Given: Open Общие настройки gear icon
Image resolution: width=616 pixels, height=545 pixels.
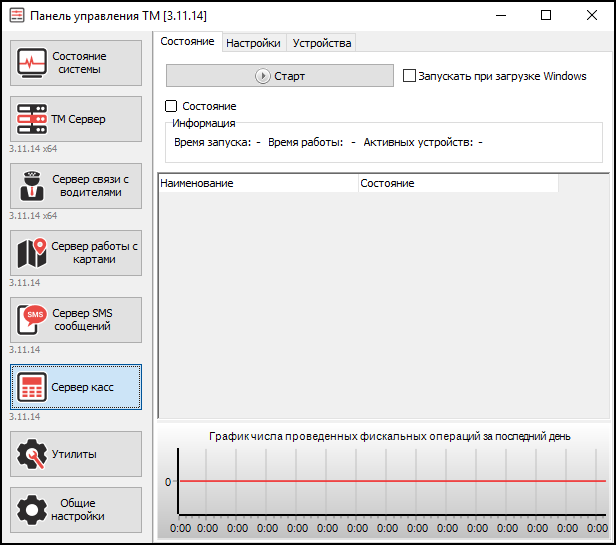Looking at the screenshot, I should 32,510.
